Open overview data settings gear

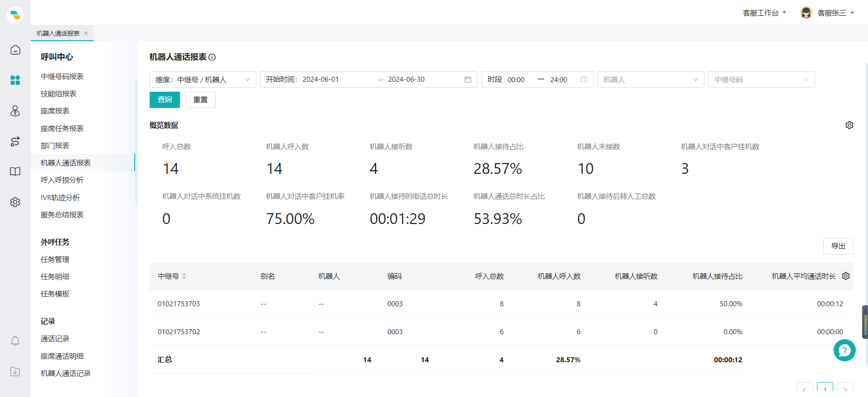[x=849, y=125]
